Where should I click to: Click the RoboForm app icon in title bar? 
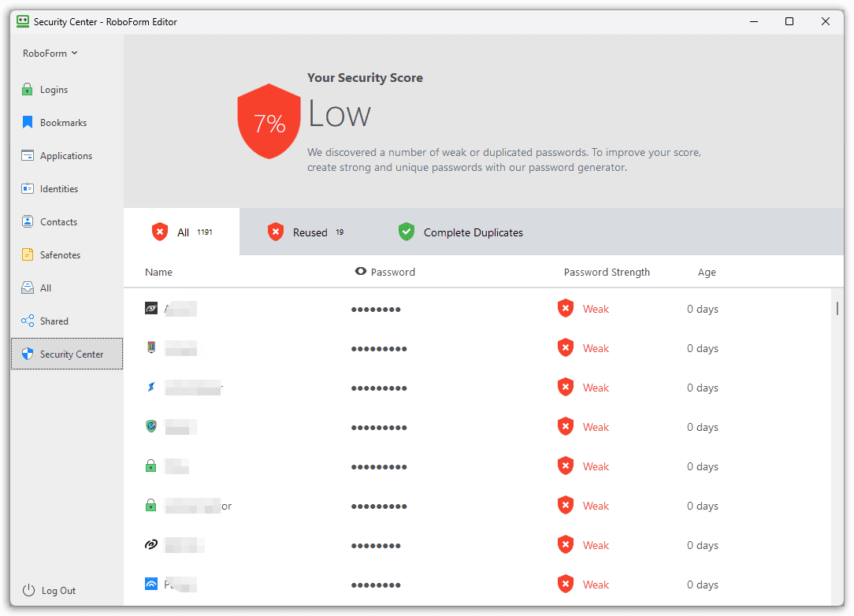23,22
